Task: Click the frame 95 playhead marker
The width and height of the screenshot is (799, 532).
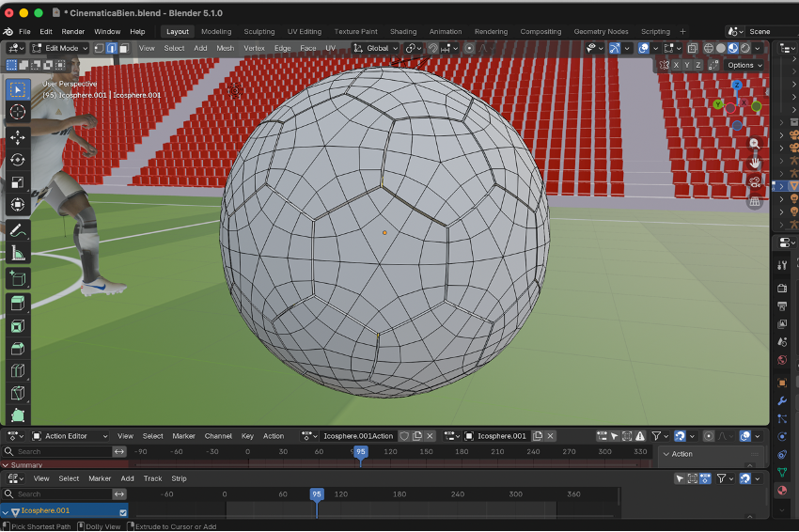Action: (x=360, y=452)
